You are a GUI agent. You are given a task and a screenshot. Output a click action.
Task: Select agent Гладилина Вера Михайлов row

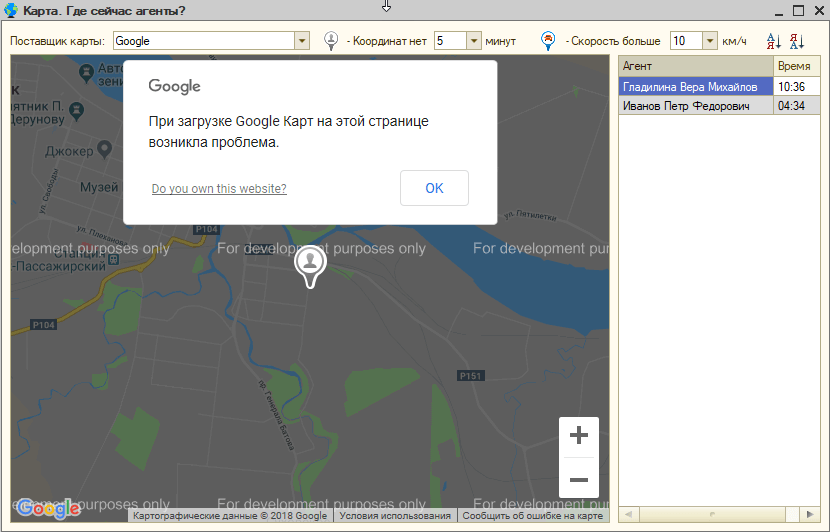(696, 87)
